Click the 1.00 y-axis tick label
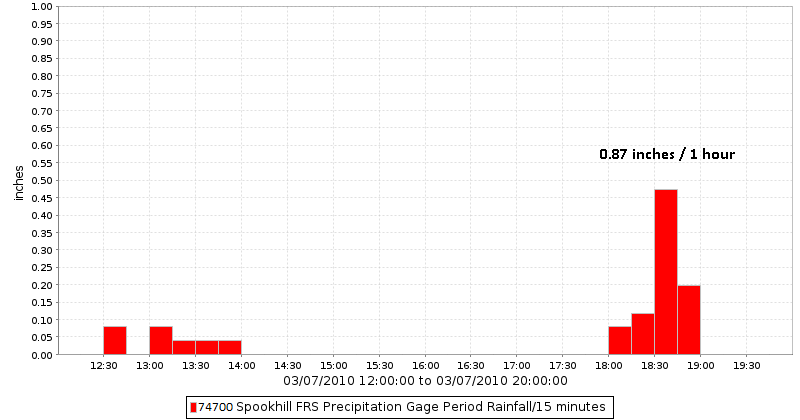The height and width of the screenshot is (420, 800). click(42, 7)
